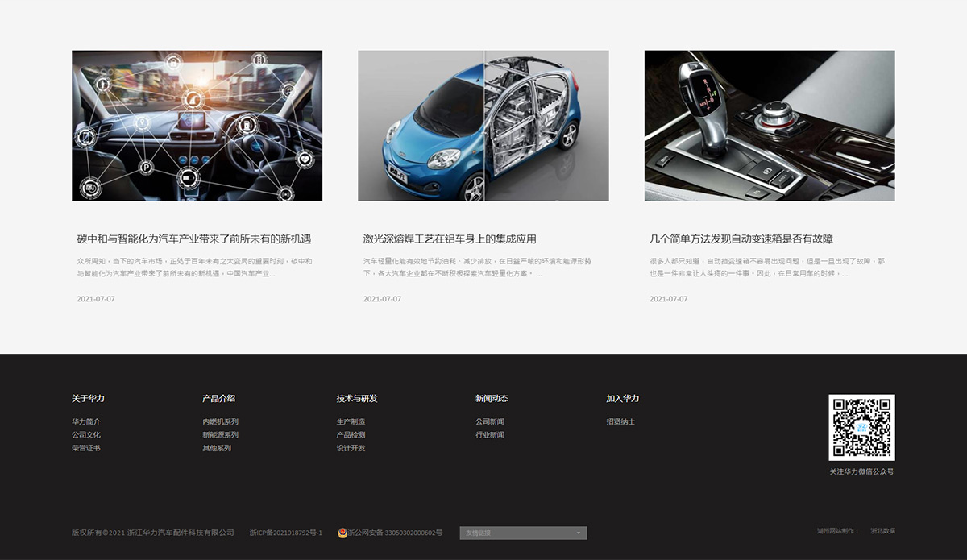Open article 激光深熔焊工艺在铝车身上的集成应用
This screenshot has width=967, height=560.
click(x=450, y=239)
